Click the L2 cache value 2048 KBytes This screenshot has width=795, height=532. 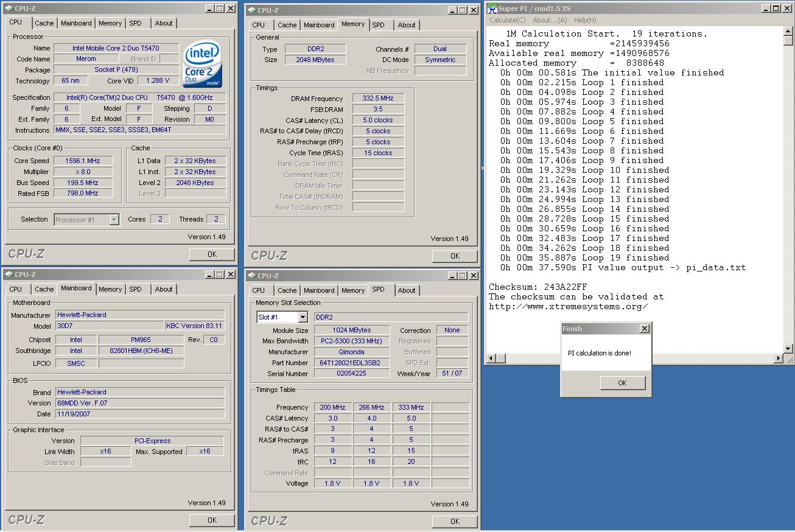point(195,183)
